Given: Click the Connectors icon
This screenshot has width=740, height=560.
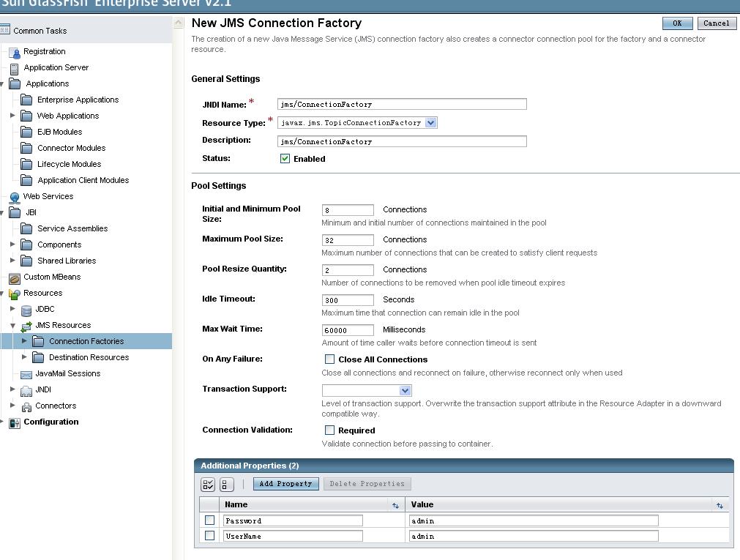Looking at the screenshot, I should [x=26, y=406].
